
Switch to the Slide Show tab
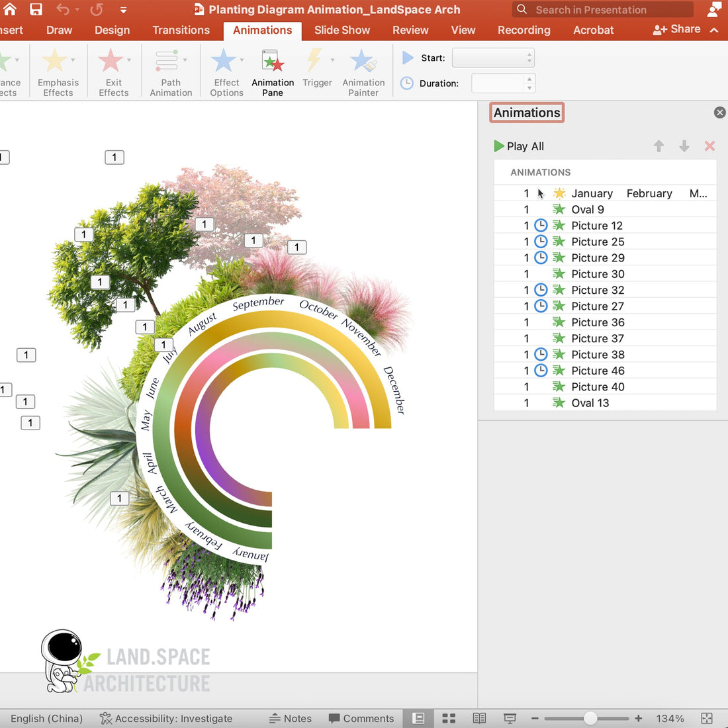tap(341, 30)
